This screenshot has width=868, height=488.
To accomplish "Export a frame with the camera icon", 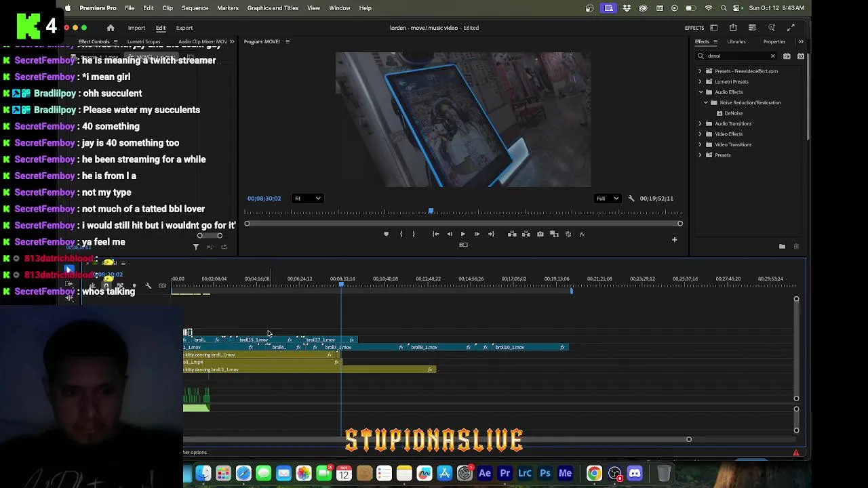I will [540, 234].
